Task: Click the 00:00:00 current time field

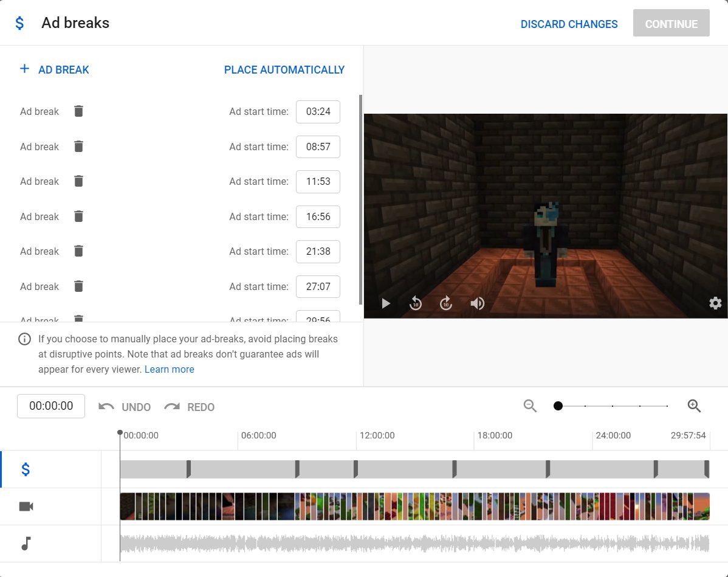Action: 51,406
